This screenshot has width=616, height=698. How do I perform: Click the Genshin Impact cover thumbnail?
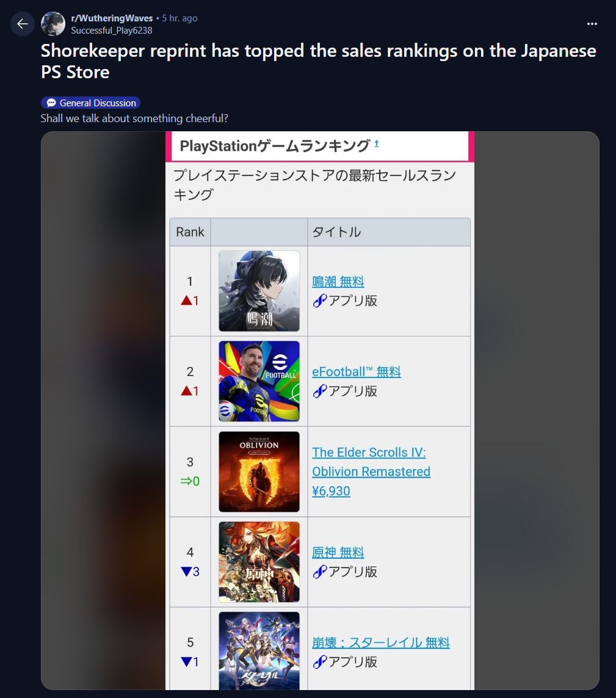click(259, 562)
